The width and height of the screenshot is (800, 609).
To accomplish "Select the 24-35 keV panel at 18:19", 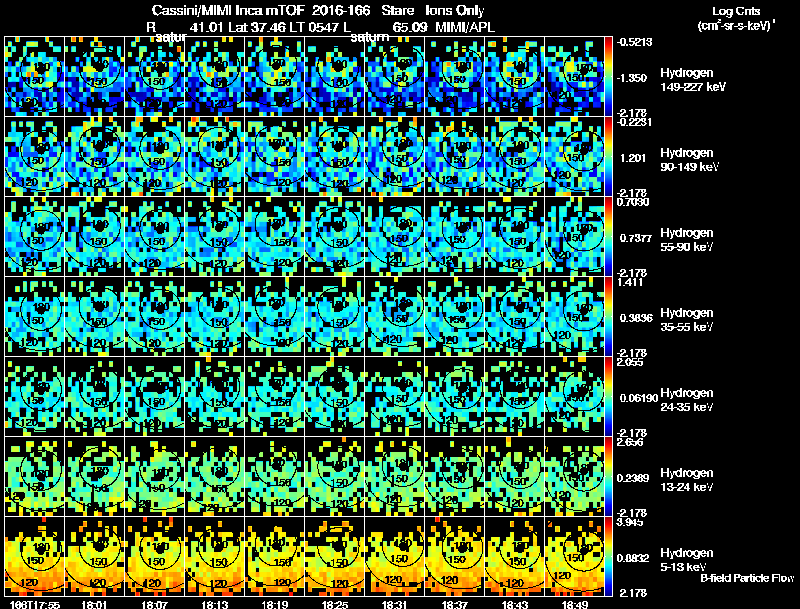I will coord(275,397).
